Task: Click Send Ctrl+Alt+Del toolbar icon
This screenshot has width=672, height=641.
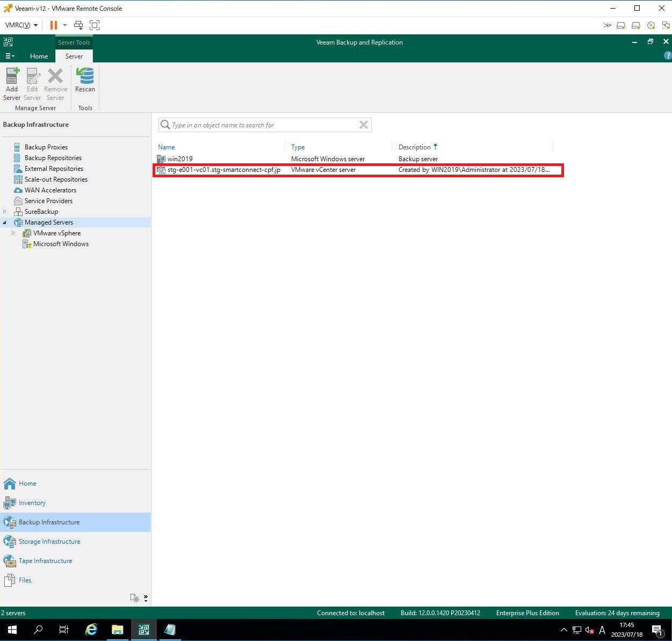Action: coord(78,25)
